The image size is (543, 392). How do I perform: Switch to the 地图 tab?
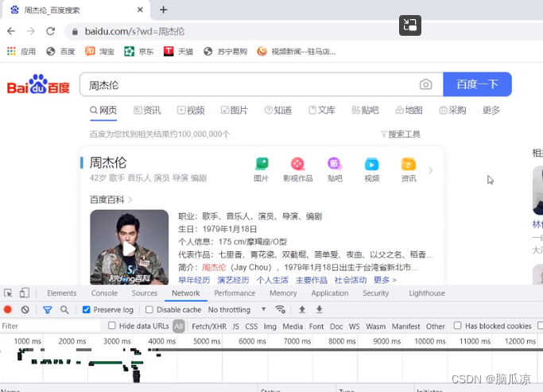click(x=409, y=111)
